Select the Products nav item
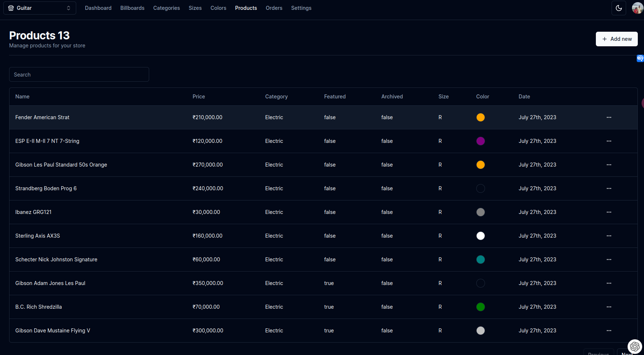Viewport: 644px width, 355px height. click(x=246, y=8)
